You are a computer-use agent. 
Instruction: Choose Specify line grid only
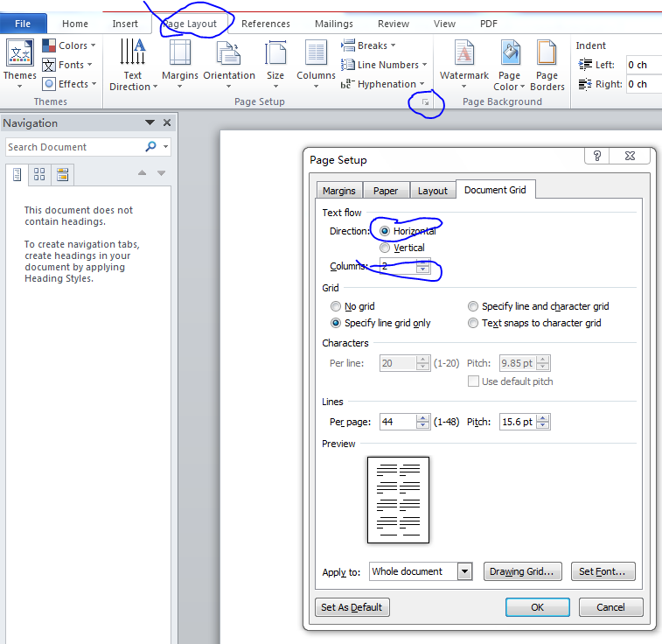tap(380, 323)
